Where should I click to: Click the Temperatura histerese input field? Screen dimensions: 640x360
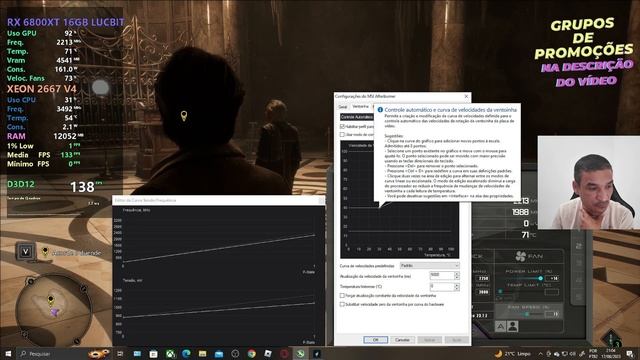tap(442, 287)
